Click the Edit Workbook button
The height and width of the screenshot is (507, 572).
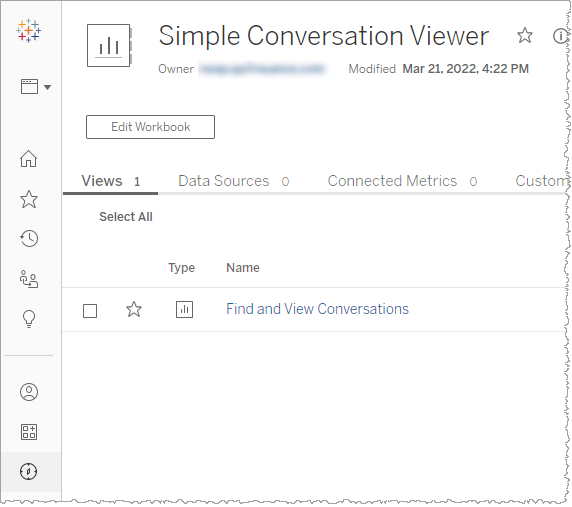[150, 127]
